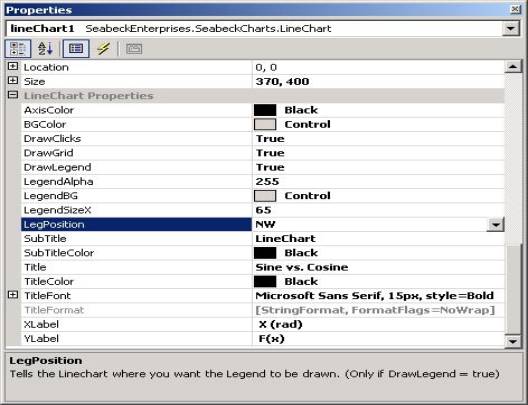Screen dimensions: 528x405
Task: Edit SubTitle value LineChart
Action: 286,239
